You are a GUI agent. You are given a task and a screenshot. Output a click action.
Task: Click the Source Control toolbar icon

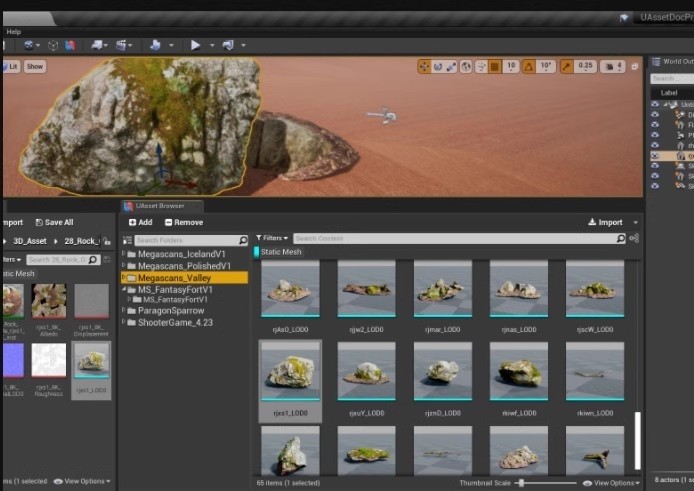[x=29, y=45]
